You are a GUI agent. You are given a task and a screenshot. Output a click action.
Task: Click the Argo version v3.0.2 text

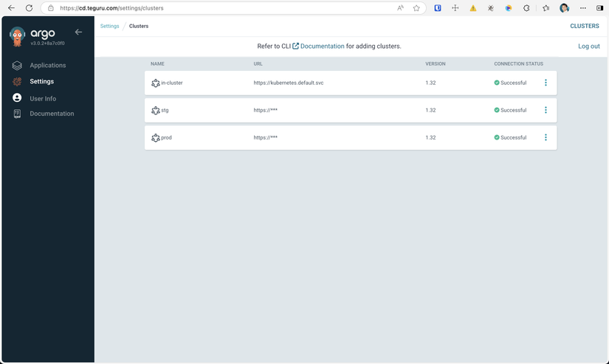pyautogui.click(x=47, y=43)
